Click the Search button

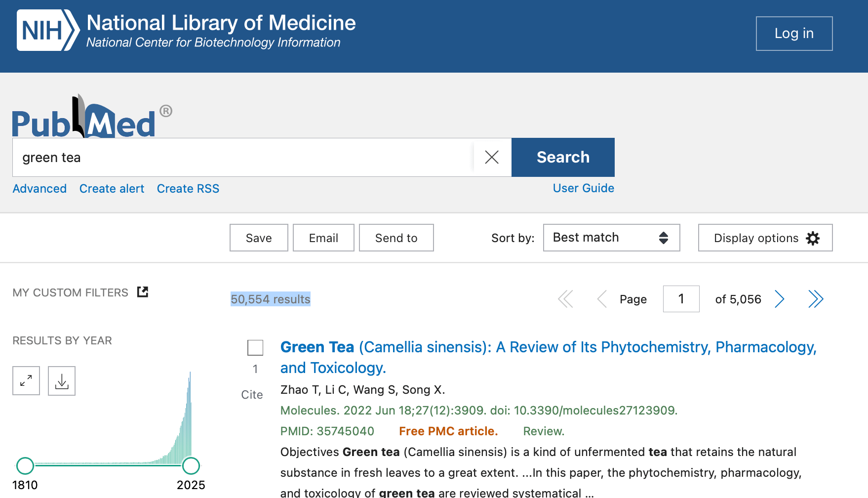(563, 157)
